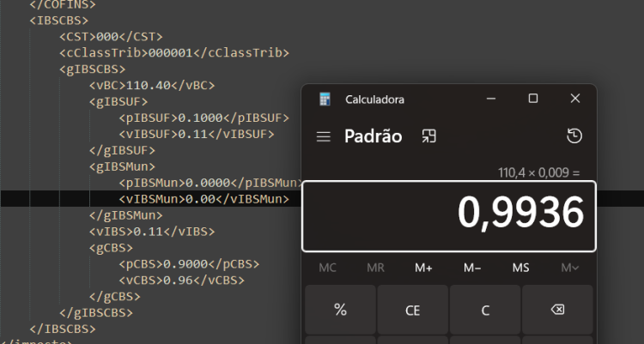
Task: Maximize the Calculadora window
Action: point(533,99)
